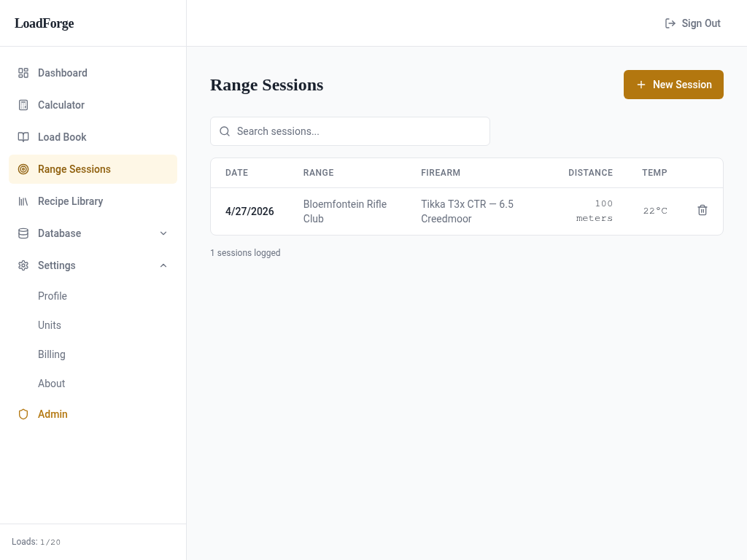Screen dimensions: 747x560
Task: Select the 4/27/2026 date cell
Action: point(249,211)
